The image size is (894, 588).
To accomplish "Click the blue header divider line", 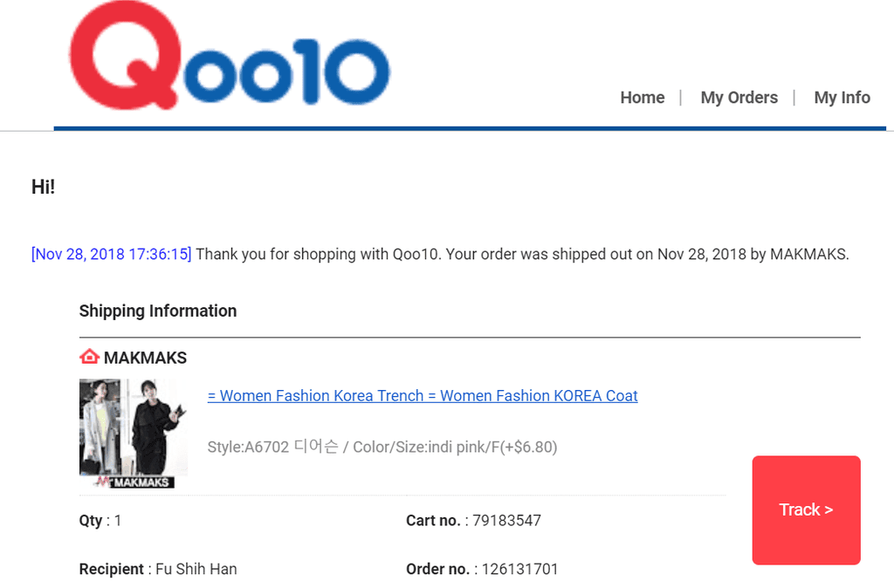I will [x=470, y=128].
